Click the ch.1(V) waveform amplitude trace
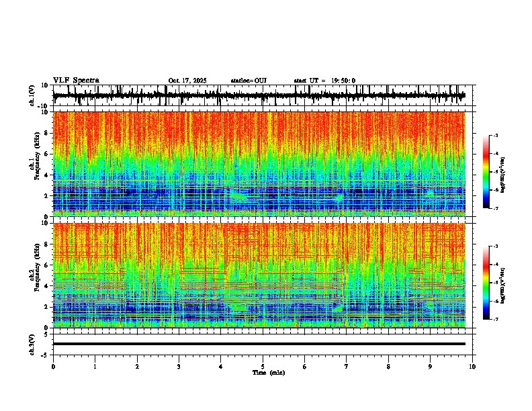 pos(259,95)
